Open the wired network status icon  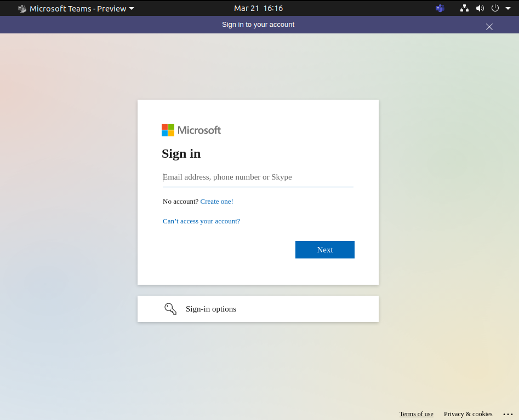pyautogui.click(x=465, y=8)
